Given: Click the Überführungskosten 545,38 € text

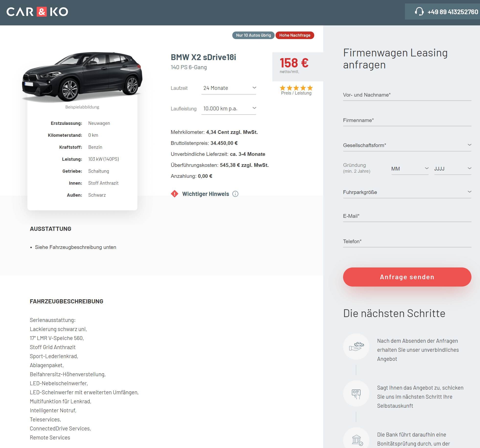Looking at the screenshot, I should [x=220, y=165].
